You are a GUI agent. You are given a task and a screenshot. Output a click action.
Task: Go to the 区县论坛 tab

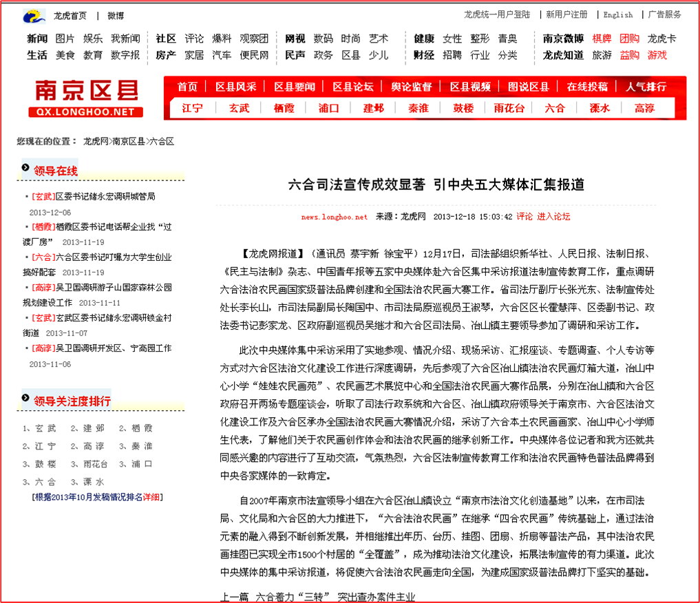click(x=353, y=87)
